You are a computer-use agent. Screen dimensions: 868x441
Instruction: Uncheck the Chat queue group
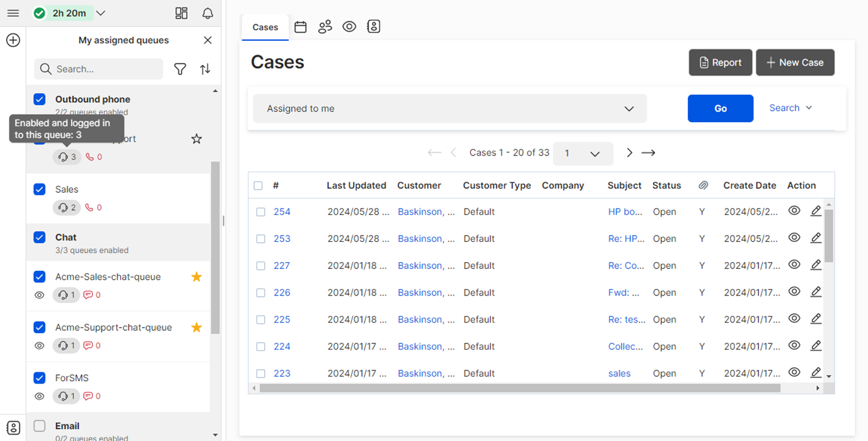(x=40, y=237)
